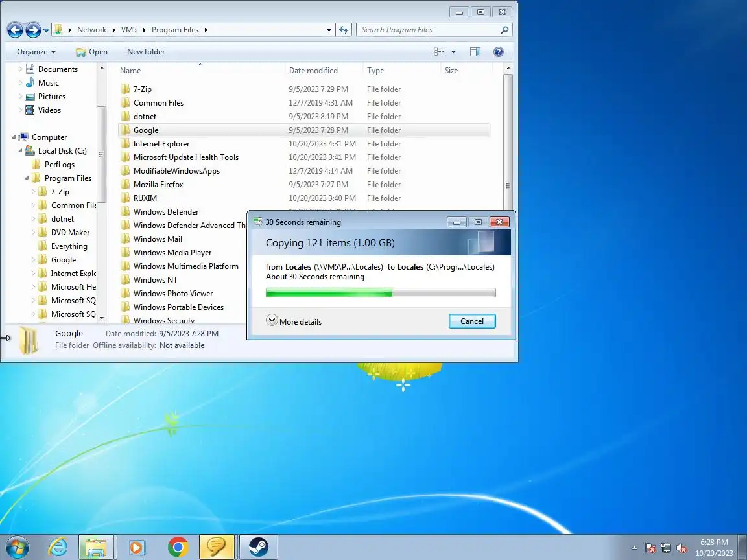Select the 7-Zip folder icon in list
Image resolution: width=747 pixels, height=560 pixels.
(x=125, y=89)
